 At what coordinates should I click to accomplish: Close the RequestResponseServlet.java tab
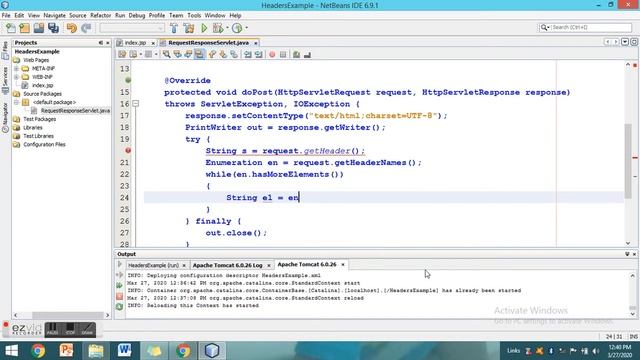(256, 43)
